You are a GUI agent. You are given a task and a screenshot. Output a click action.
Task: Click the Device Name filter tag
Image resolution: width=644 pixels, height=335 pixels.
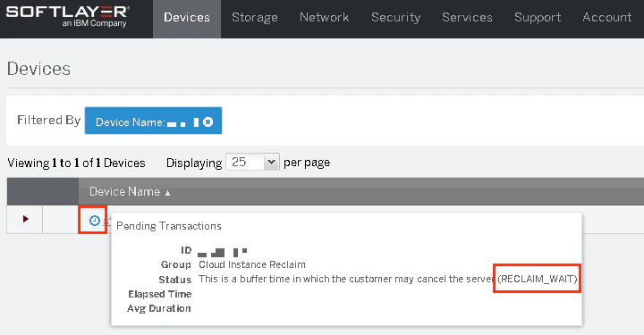point(153,121)
